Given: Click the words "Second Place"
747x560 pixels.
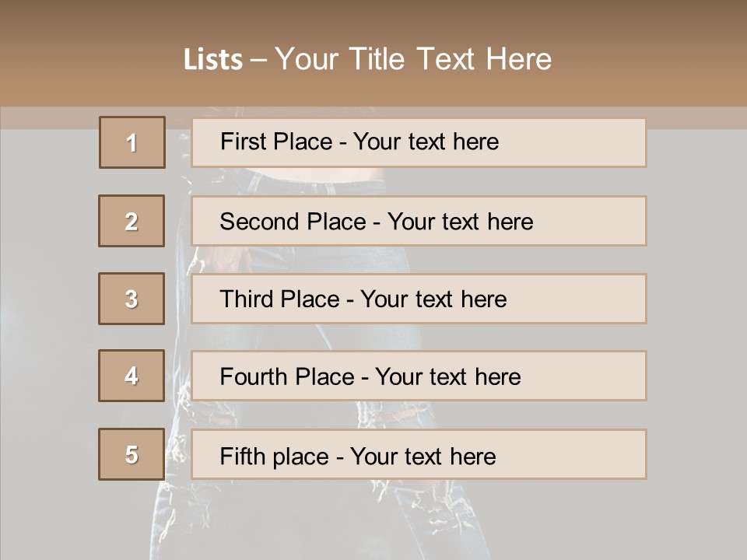Looking at the screenshot, I should [x=294, y=222].
